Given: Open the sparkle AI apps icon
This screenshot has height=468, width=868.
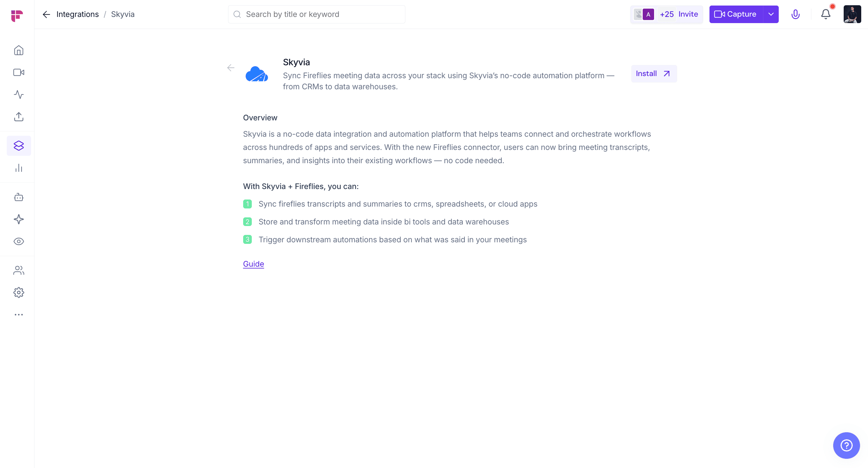Looking at the screenshot, I should coord(18,220).
